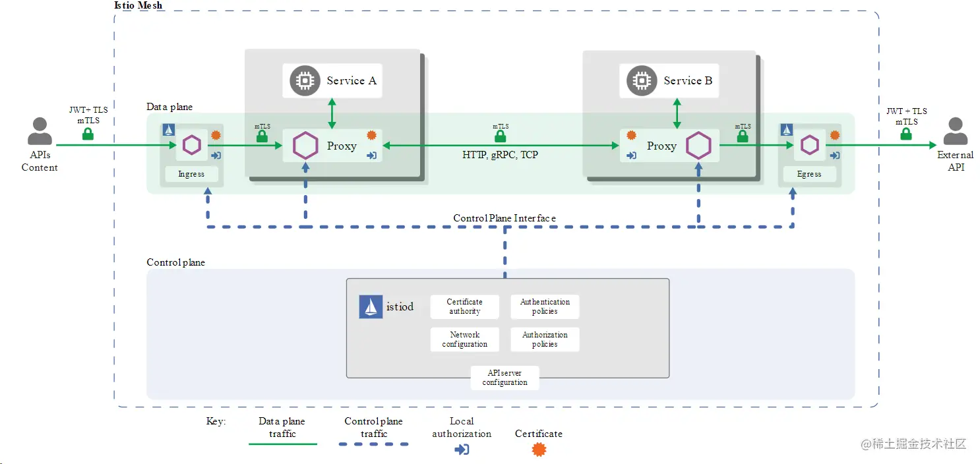Select the purple hexagon in Service B's Proxy
Image resolution: width=980 pixels, height=464 pixels.
698,146
